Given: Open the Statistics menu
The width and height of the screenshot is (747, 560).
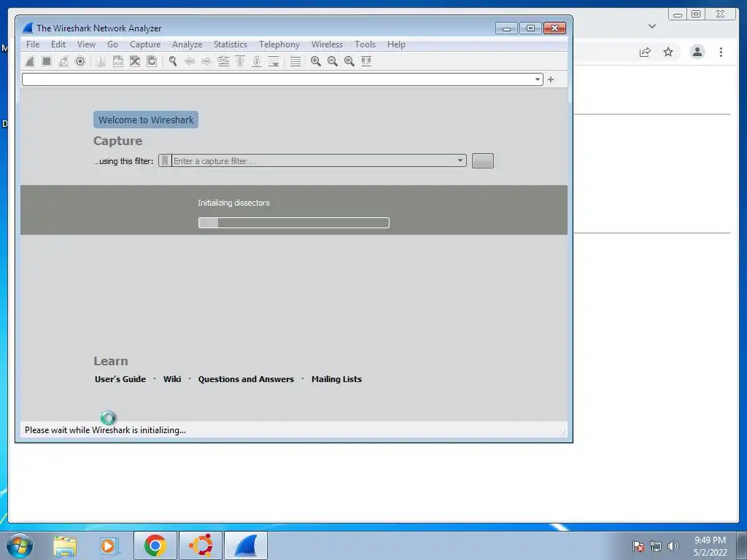Looking at the screenshot, I should click(x=230, y=44).
